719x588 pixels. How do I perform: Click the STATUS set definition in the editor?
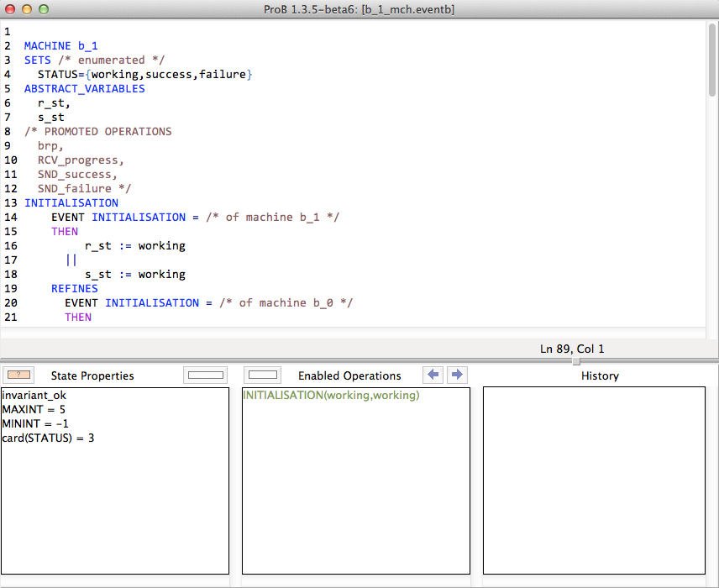(144, 74)
